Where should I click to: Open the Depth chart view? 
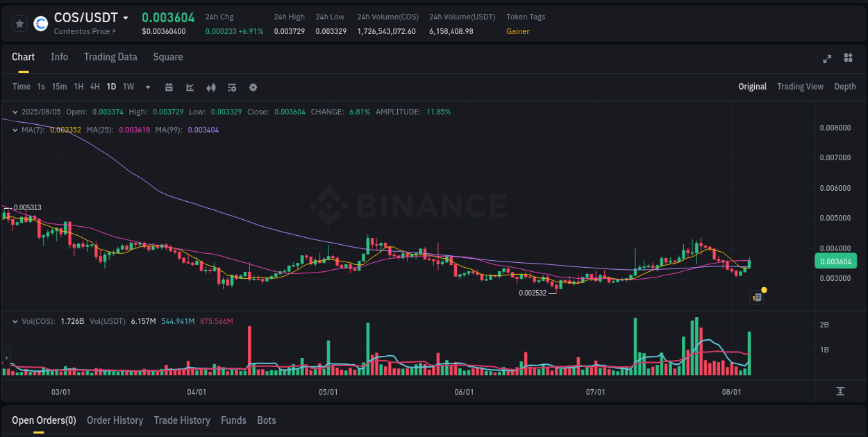[x=844, y=87]
